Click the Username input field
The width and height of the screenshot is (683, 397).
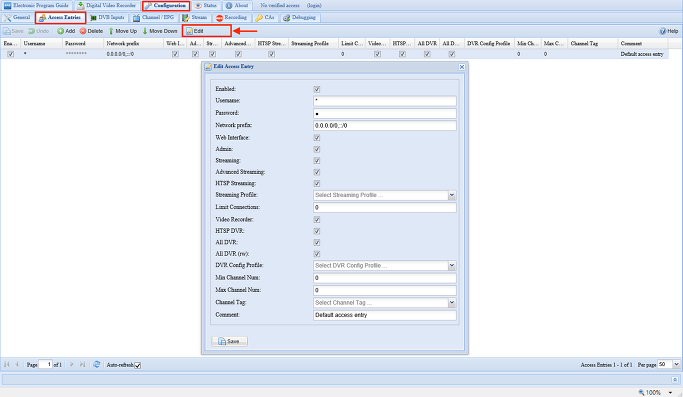point(385,101)
